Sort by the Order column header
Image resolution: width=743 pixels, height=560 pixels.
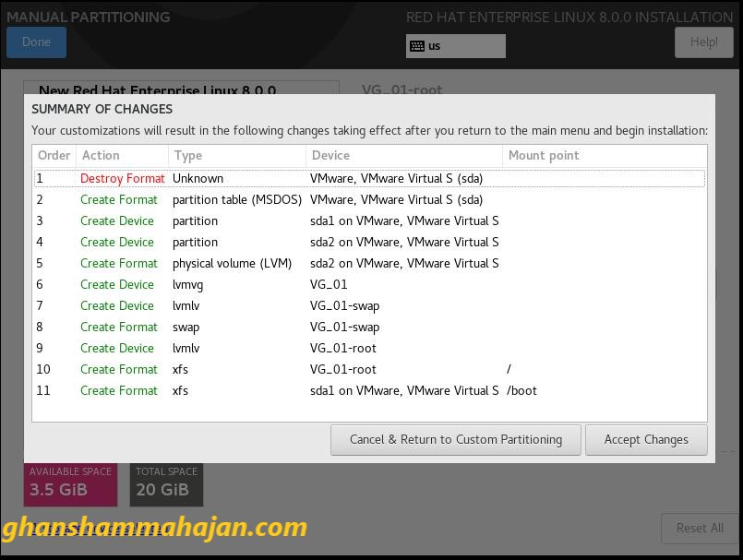pos(54,156)
